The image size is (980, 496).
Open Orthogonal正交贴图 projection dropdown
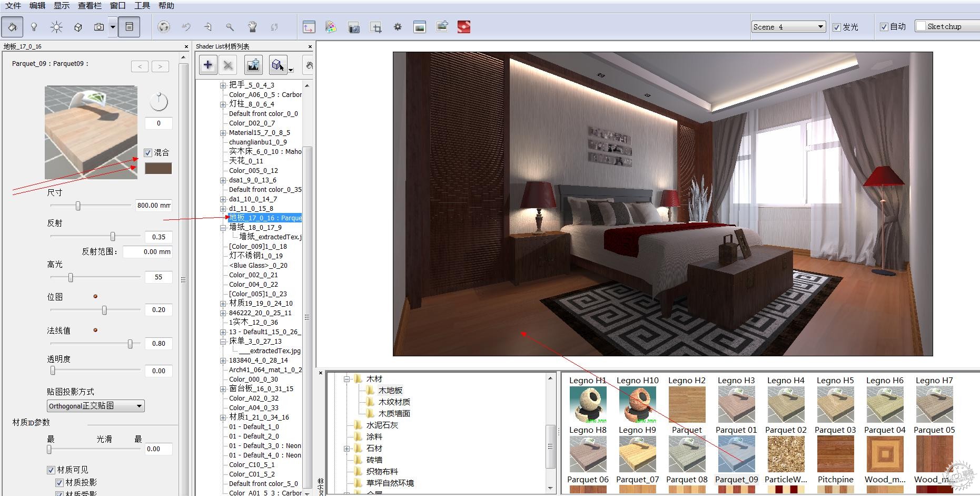point(96,406)
